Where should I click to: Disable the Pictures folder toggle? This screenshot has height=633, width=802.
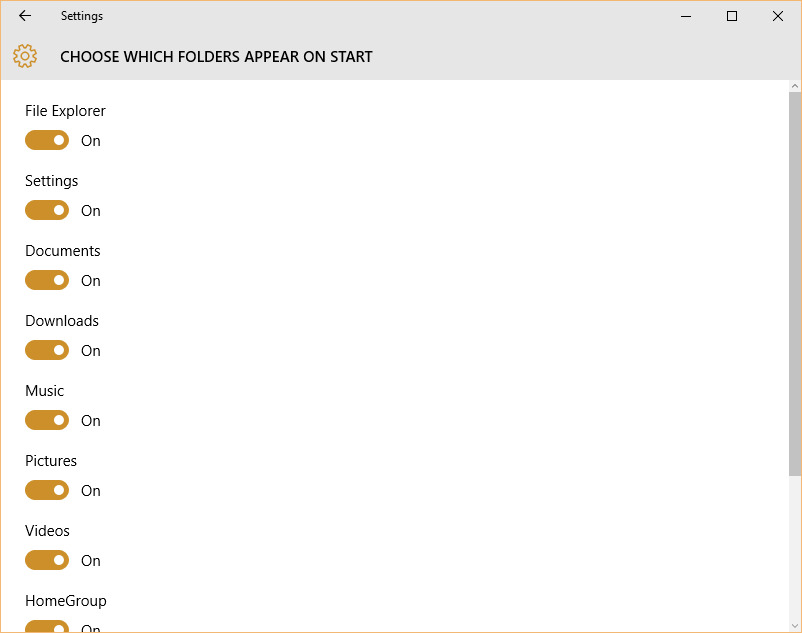click(x=47, y=491)
